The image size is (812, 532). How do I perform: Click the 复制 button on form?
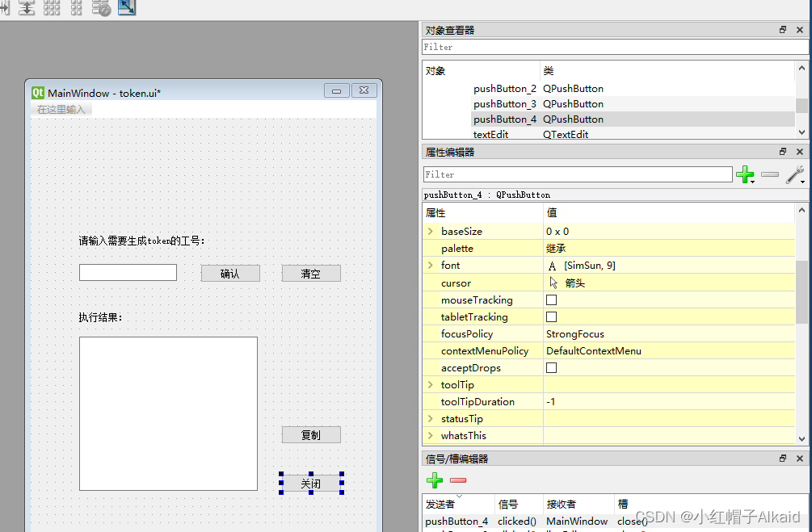311,434
